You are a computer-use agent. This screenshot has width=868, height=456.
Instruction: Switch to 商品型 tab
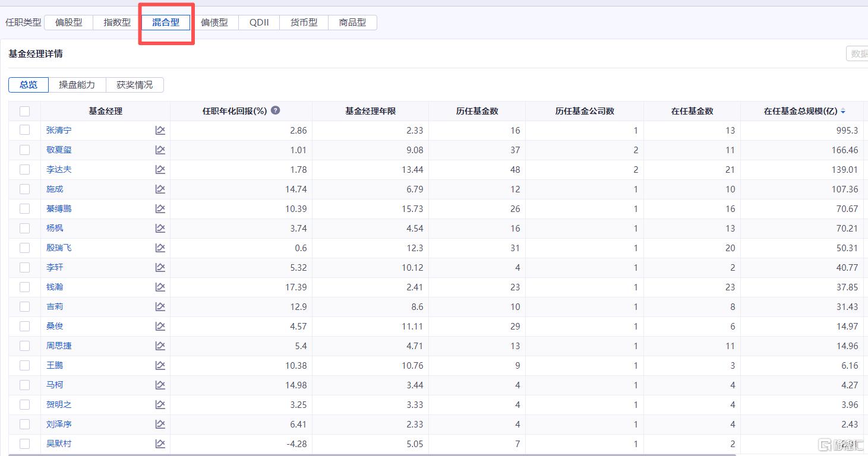(x=352, y=23)
